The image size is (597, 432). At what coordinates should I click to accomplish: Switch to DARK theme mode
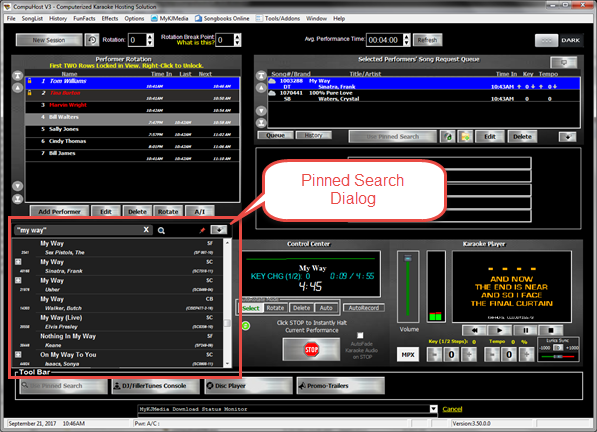point(570,40)
